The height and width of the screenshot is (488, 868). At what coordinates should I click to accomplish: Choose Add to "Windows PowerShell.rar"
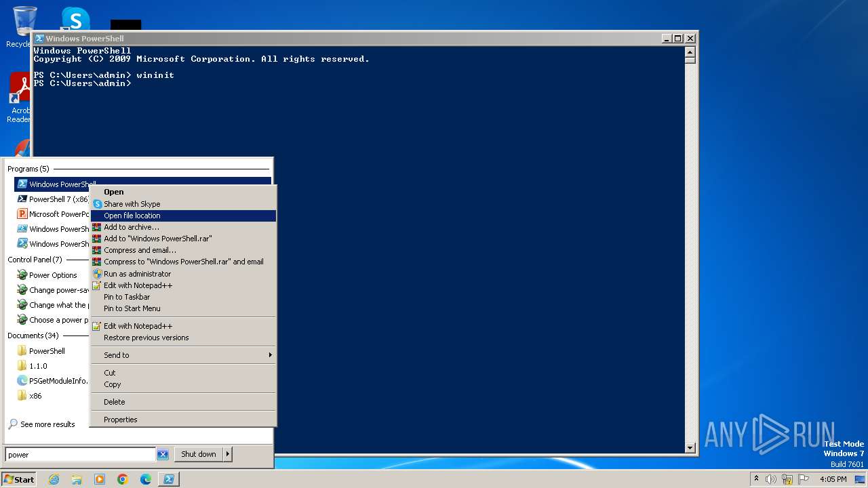pyautogui.click(x=183, y=239)
